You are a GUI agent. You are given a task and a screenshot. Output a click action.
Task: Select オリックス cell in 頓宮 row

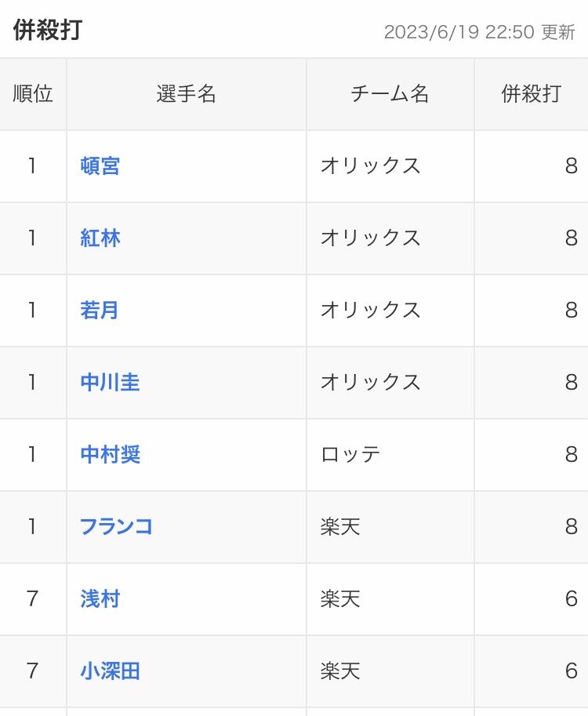click(370, 165)
